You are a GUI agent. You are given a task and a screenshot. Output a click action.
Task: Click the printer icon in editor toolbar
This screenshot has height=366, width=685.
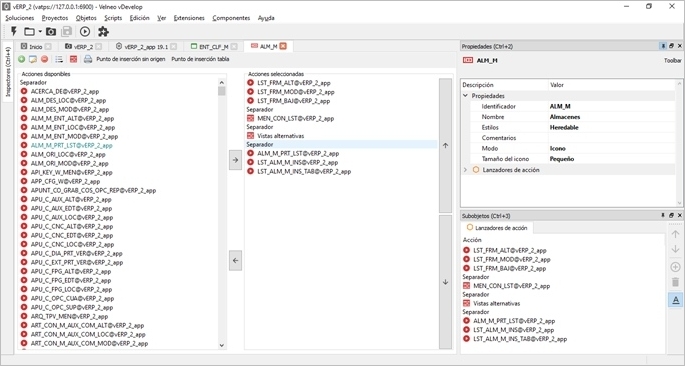point(88,59)
